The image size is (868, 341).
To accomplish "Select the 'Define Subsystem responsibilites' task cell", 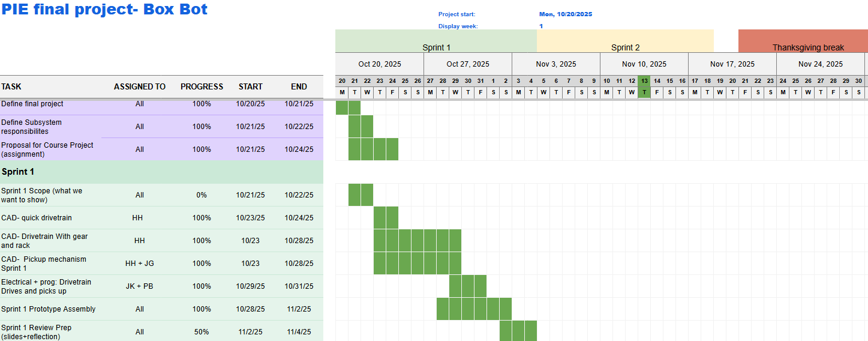I will [51, 127].
